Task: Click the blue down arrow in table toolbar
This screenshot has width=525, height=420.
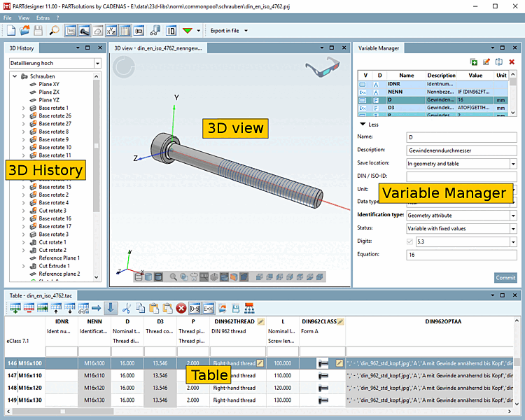Action: click(x=111, y=308)
